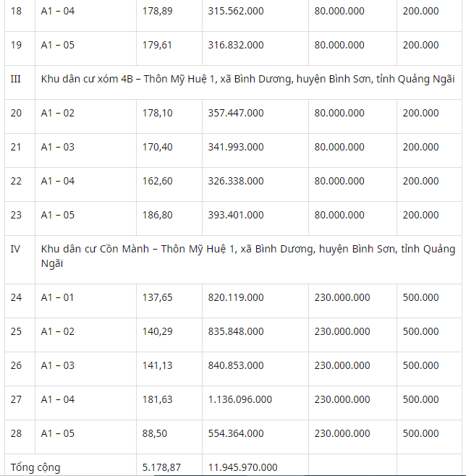Click the Khu dân cư xóm 4B section header
Viewport: 466px width, 476px height.
coord(247,80)
